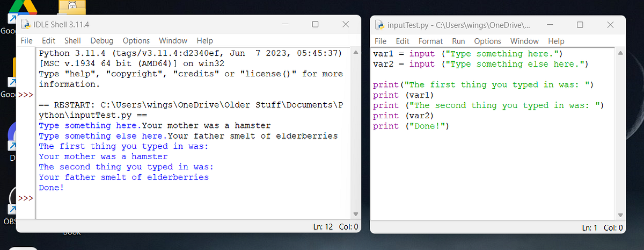The width and height of the screenshot is (644, 250).
Task: Click the top >>> prompt in shell margin
Action: point(26,95)
